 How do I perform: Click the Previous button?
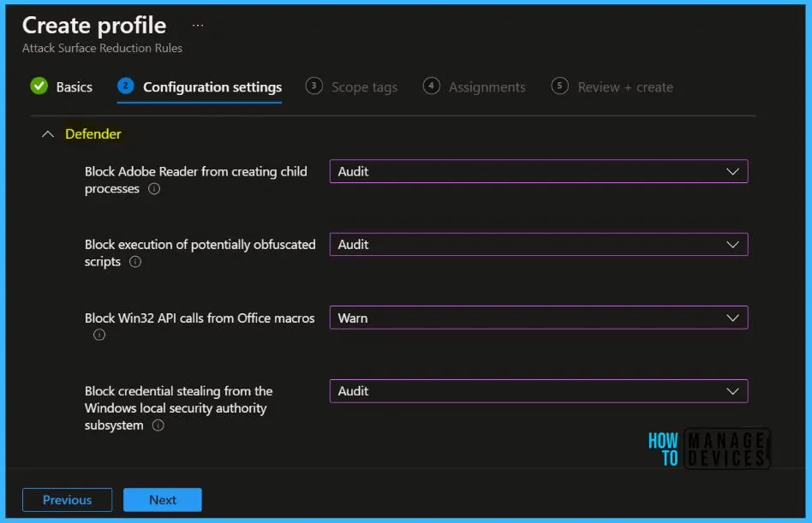pyautogui.click(x=68, y=500)
